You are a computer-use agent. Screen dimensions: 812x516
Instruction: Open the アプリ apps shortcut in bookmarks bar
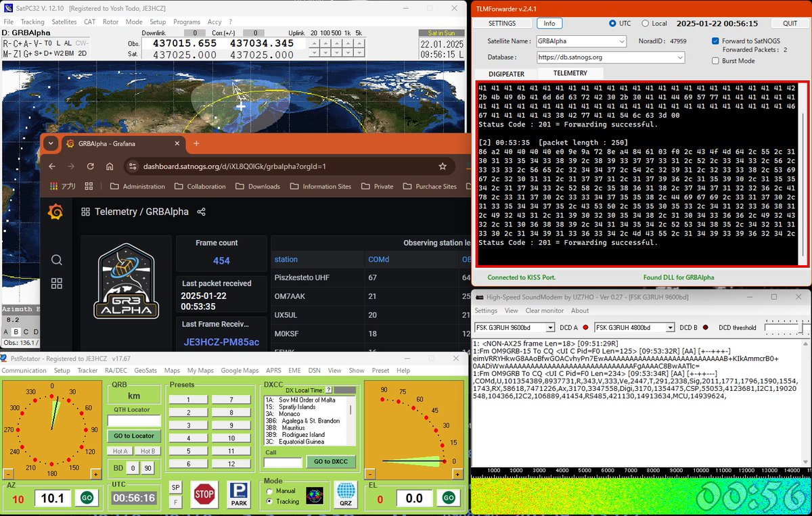click(62, 187)
